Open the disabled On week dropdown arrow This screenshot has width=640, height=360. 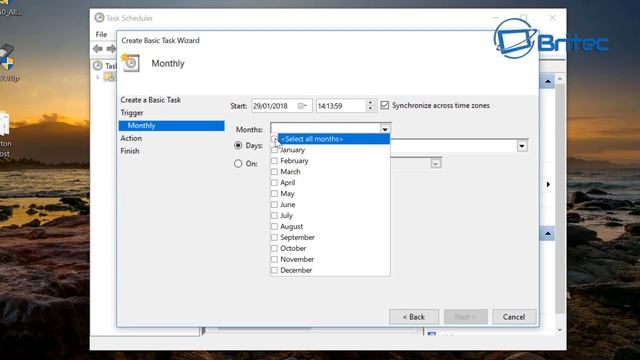pyautogui.click(x=436, y=164)
